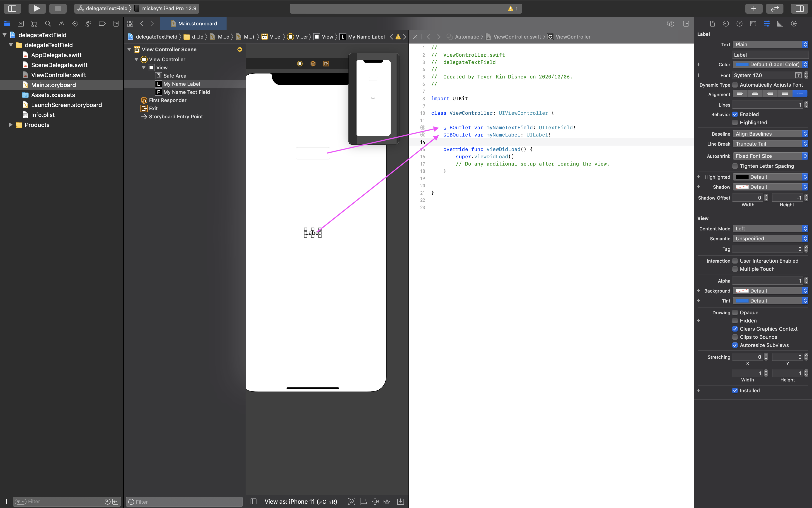Open the Find navigator

[48, 24]
